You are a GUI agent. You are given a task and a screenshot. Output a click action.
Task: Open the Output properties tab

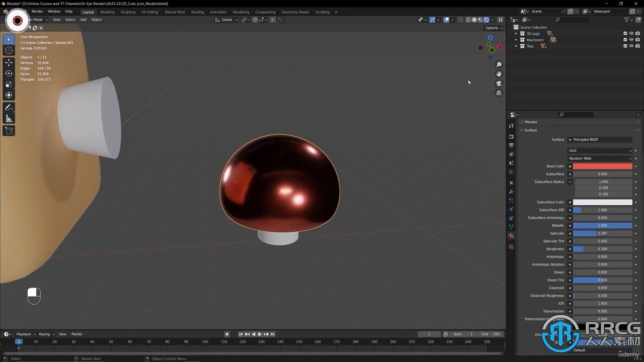(511, 145)
